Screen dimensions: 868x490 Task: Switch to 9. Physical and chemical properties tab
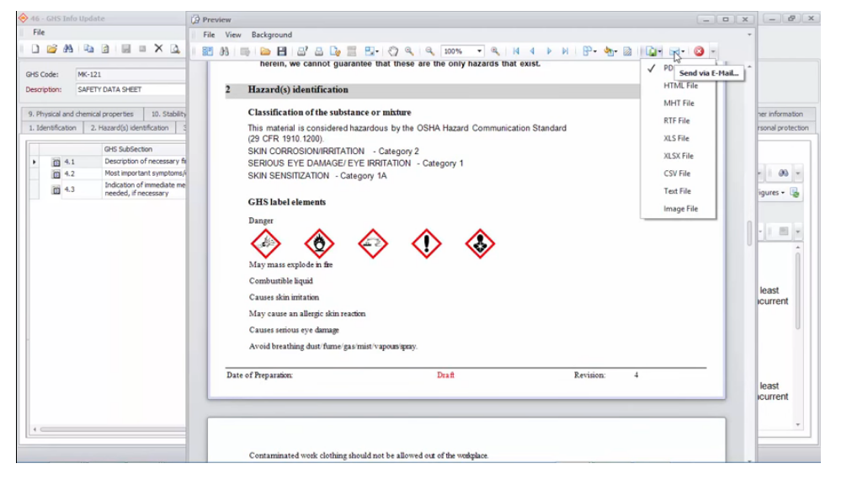[x=82, y=114]
